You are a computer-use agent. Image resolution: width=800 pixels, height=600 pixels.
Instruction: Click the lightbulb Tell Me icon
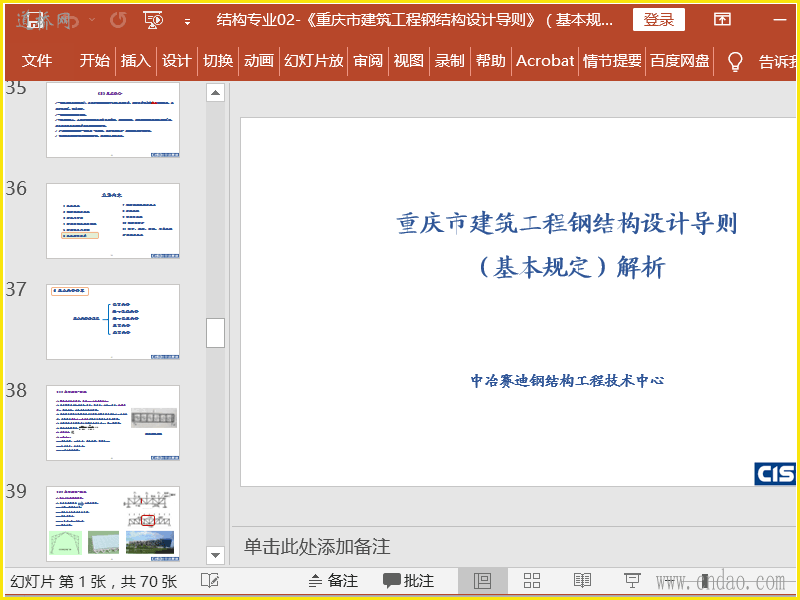[x=735, y=61]
